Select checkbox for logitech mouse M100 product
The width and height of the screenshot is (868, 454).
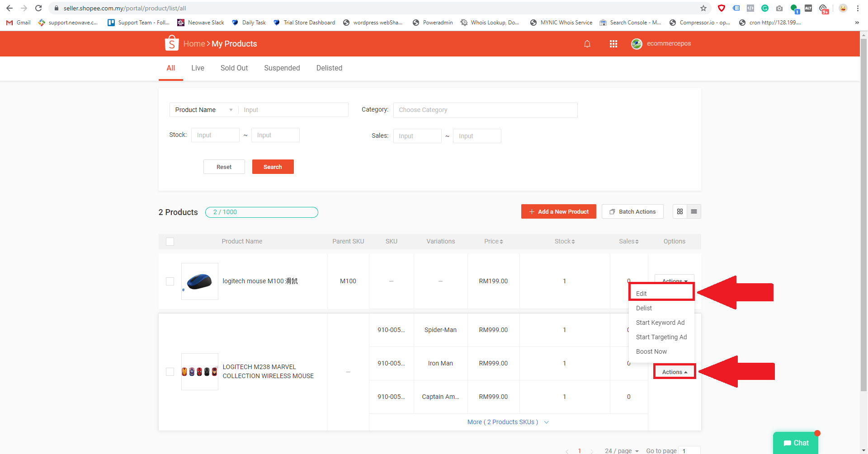pos(170,281)
